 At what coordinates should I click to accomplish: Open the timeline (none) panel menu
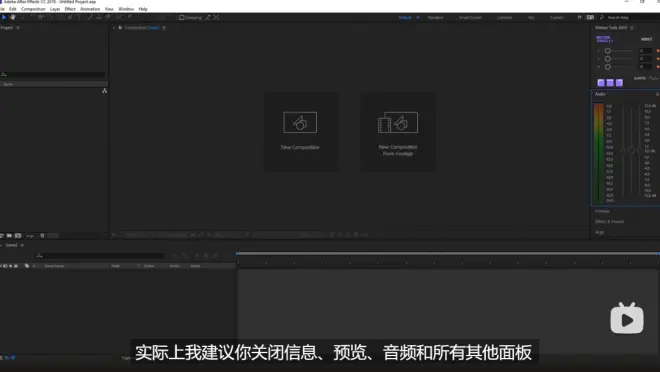click(x=22, y=245)
